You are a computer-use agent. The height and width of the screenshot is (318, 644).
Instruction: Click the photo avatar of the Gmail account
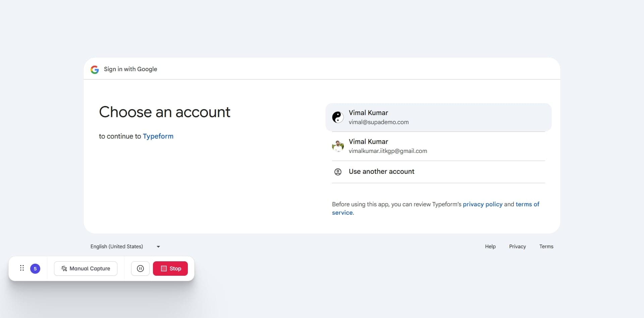point(338,146)
